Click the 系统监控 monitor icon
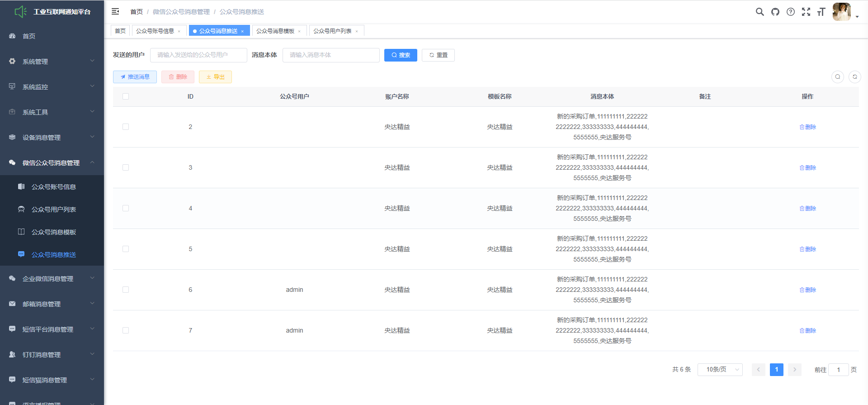Image resolution: width=868 pixels, height=405 pixels. click(x=12, y=86)
